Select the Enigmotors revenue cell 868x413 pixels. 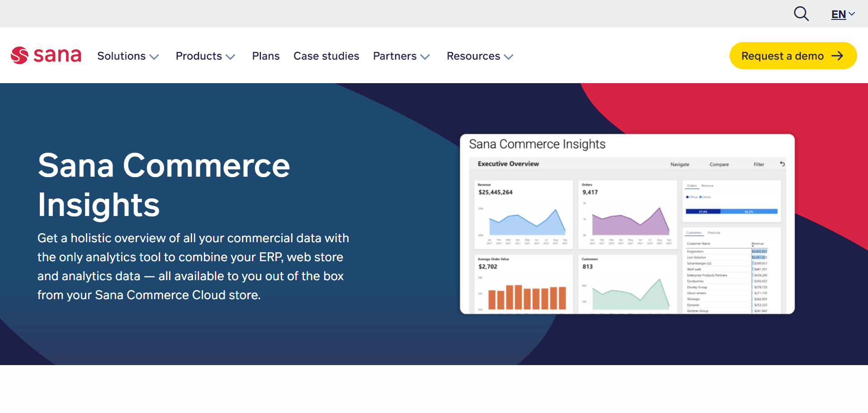759,252
